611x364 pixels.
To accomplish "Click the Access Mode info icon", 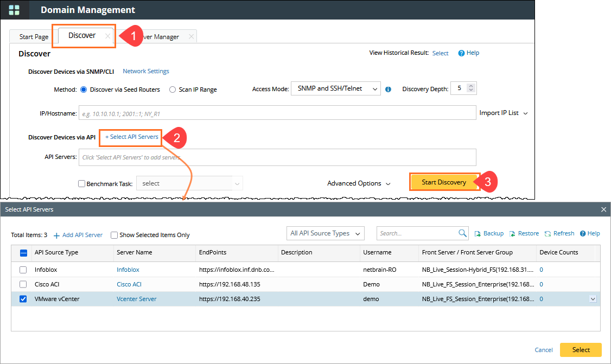I will coord(388,89).
